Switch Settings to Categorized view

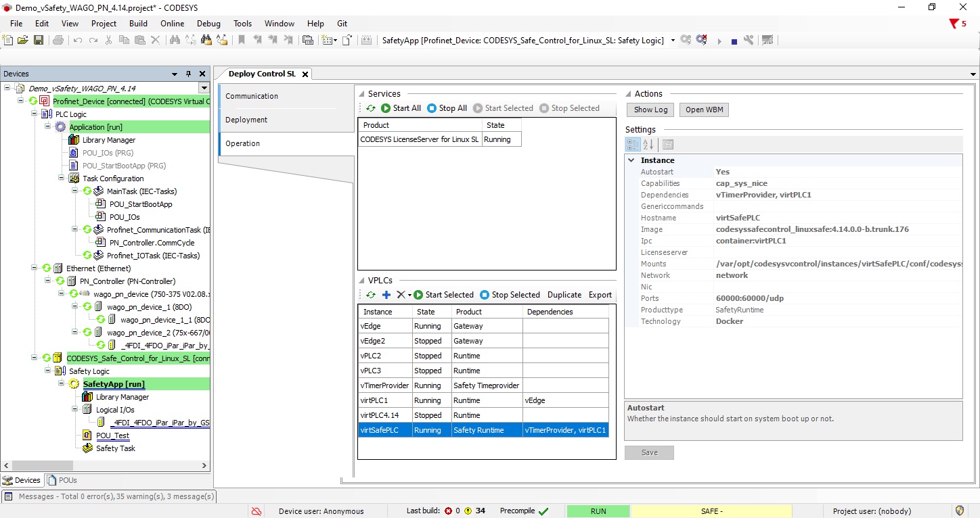tap(633, 145)
